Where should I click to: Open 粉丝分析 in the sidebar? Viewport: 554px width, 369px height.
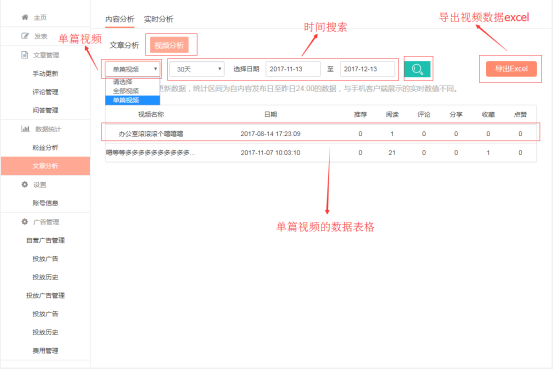[x=45, y=147]
